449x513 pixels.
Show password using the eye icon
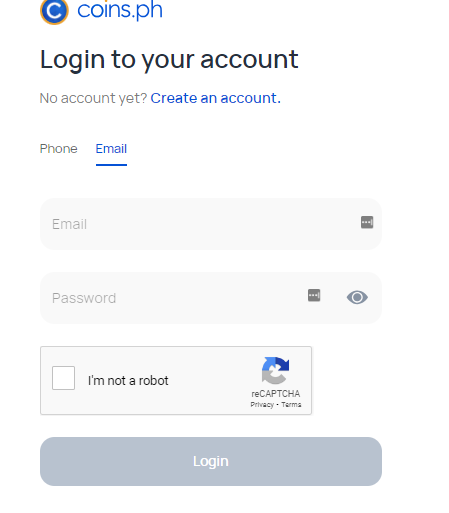point(357,297)
